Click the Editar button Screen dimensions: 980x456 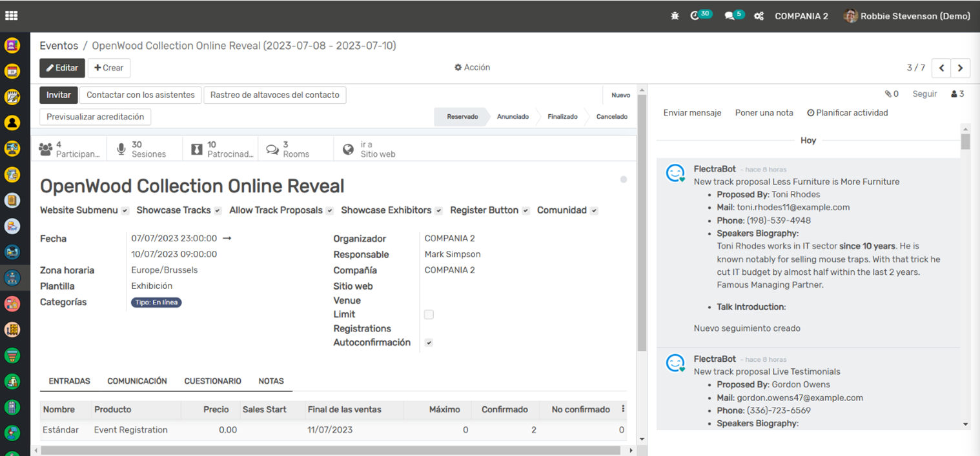[x=62, y=68]
